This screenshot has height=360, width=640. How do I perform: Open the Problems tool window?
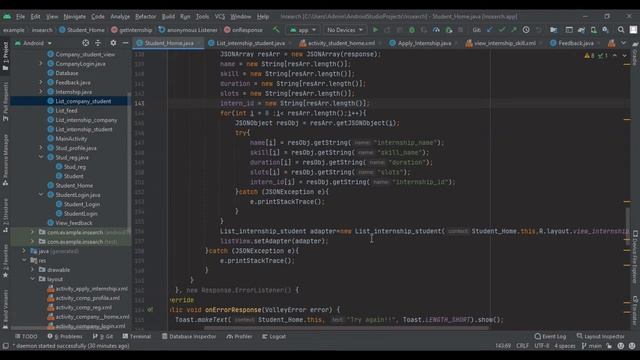[64, 336]
